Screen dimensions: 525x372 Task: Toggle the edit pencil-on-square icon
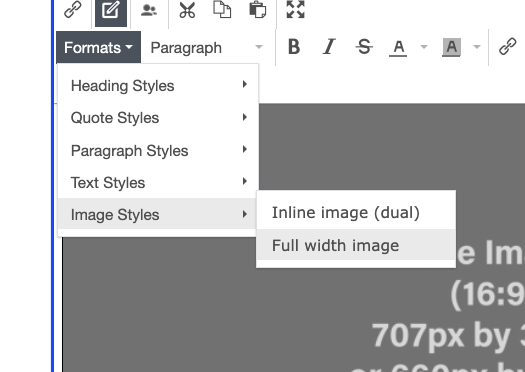tap(111, 12)
